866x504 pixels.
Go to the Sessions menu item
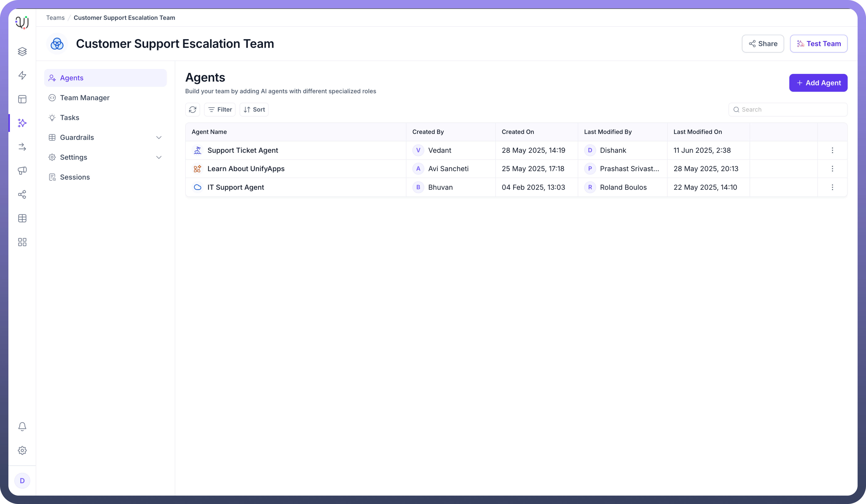[75, 177]
